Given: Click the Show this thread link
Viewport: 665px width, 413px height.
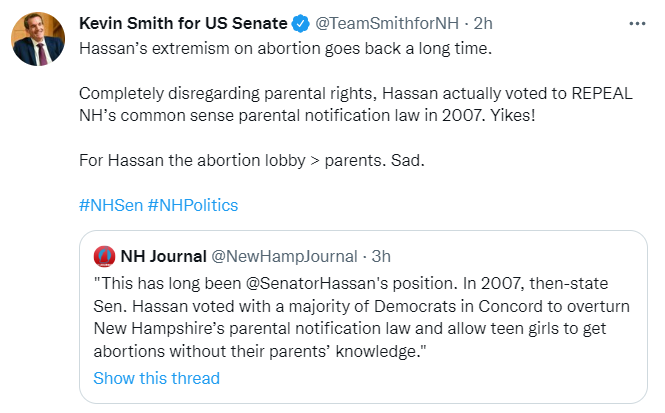Looking at the screenshot, I should pyautogui.click(x=156, y=378).
